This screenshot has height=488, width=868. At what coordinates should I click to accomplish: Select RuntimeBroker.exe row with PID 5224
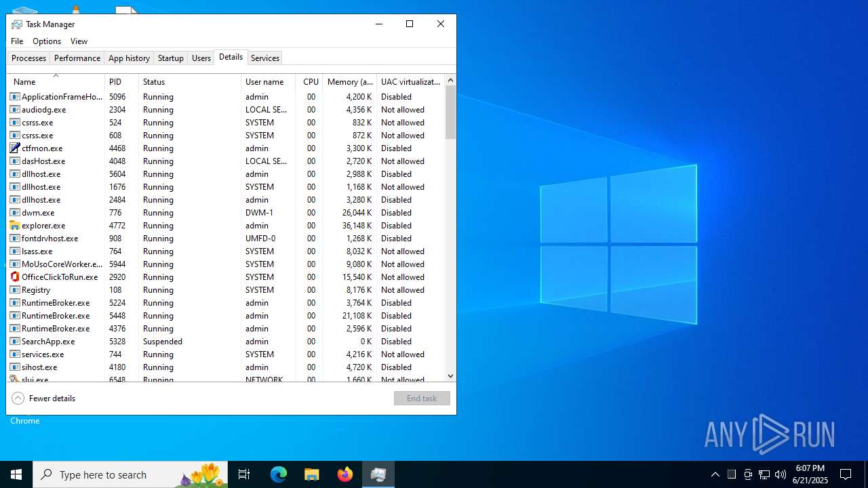pyautogui.click(x=226, y=302)
